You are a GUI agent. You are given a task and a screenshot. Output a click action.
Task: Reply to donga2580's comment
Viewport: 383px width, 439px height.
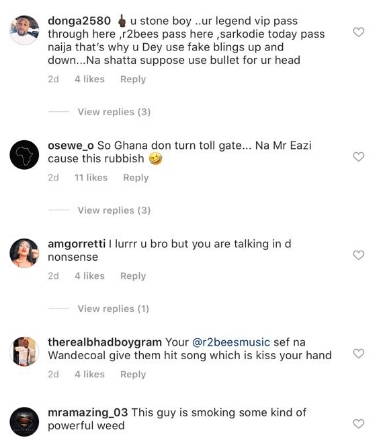pyautogui.click(x=133, y=79)
